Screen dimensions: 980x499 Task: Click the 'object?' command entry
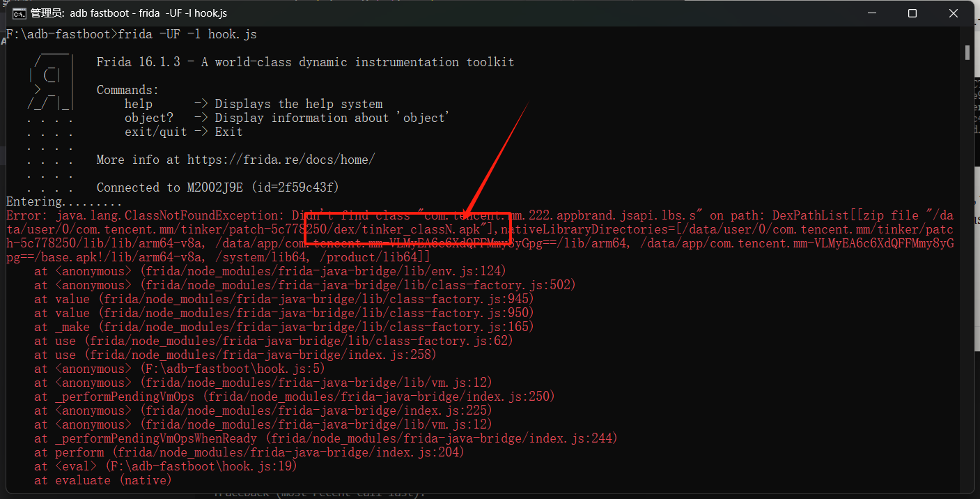coord(149,118)
